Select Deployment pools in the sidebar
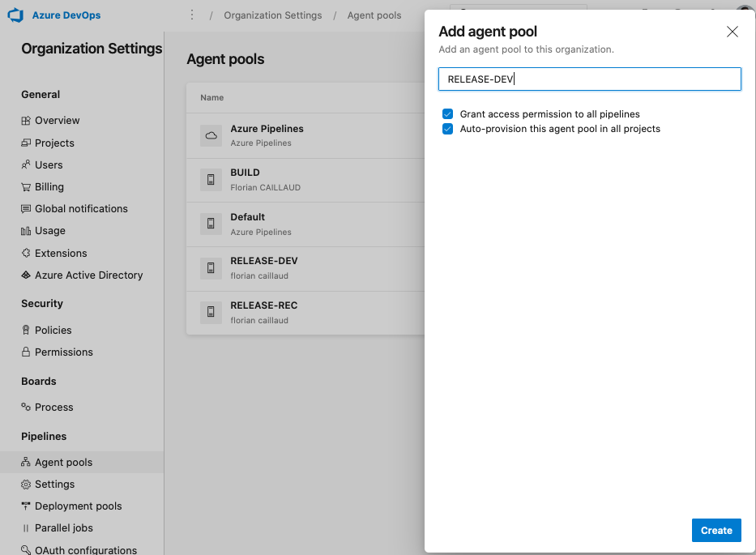Image resolution: width=756 pixels, height=555 pixels. [x=78, y=506]
